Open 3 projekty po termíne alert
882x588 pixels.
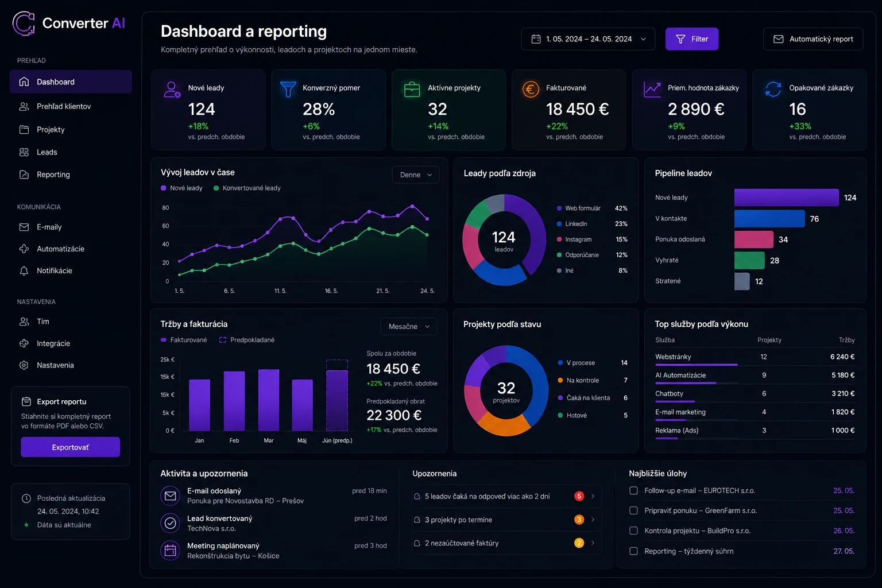[506, 520]
